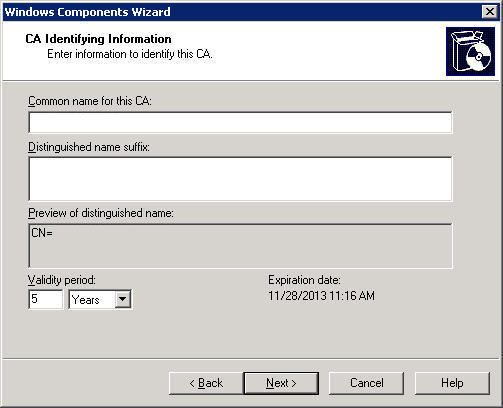
Task: Click inside the Distinguished name suffix box
Action: tap(240, 179)
